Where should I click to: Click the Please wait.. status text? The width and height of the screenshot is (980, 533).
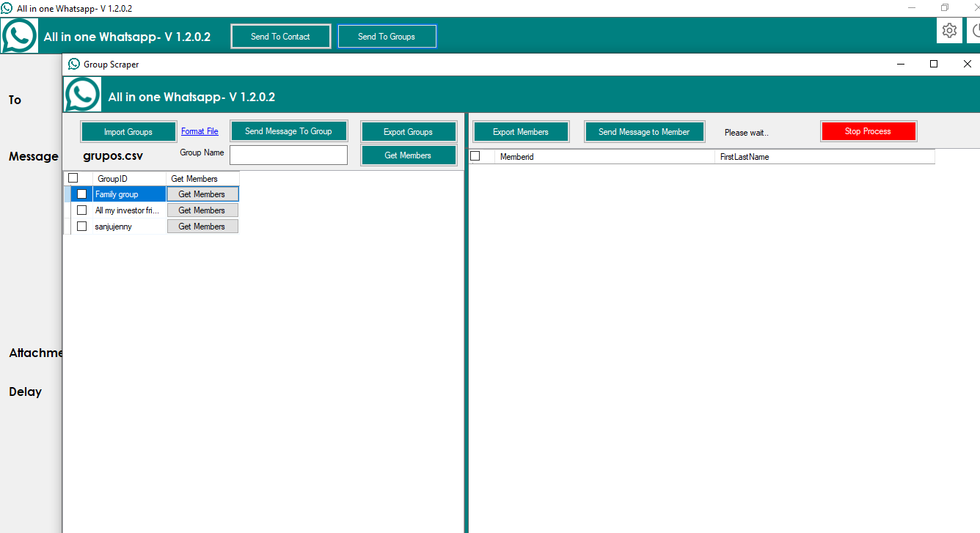coord(747,133)
